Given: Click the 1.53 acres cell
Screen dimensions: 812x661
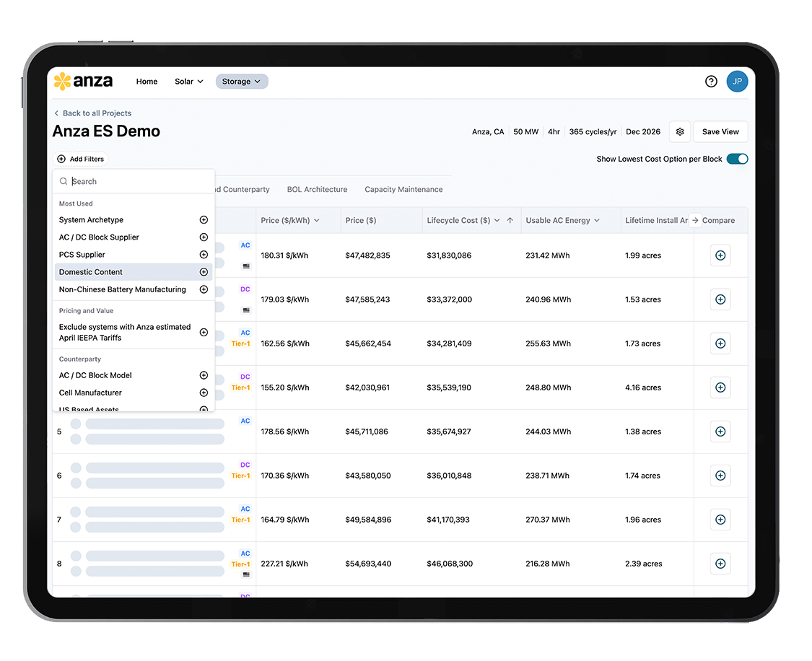Looking at the screenshot, I should pos(642,299).
